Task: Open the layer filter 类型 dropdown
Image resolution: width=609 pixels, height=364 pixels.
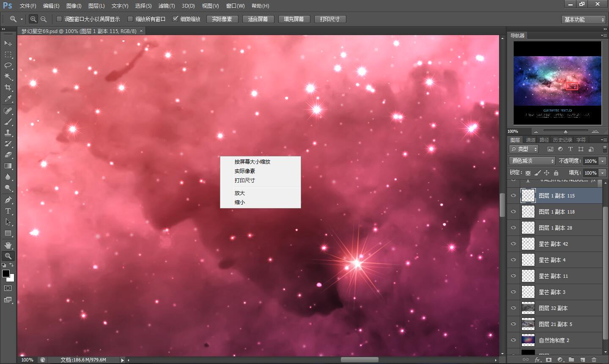Action: [524, 149]
